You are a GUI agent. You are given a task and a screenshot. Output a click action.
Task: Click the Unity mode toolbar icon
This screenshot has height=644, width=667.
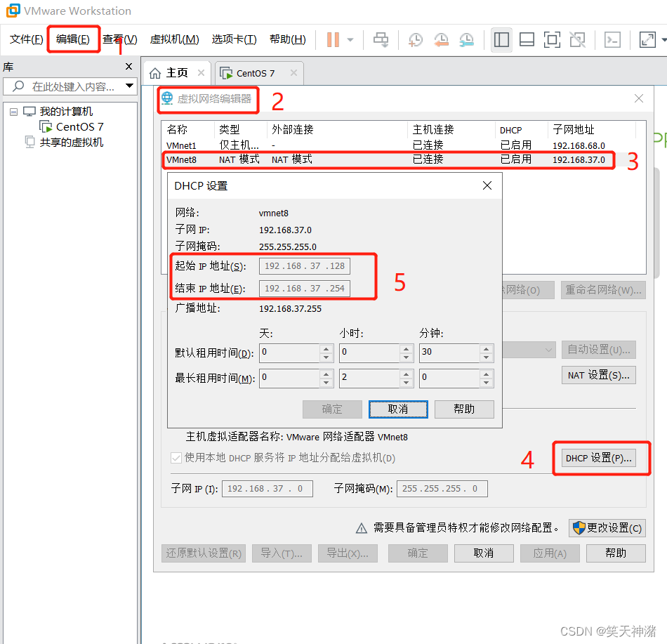pos(577,40)
